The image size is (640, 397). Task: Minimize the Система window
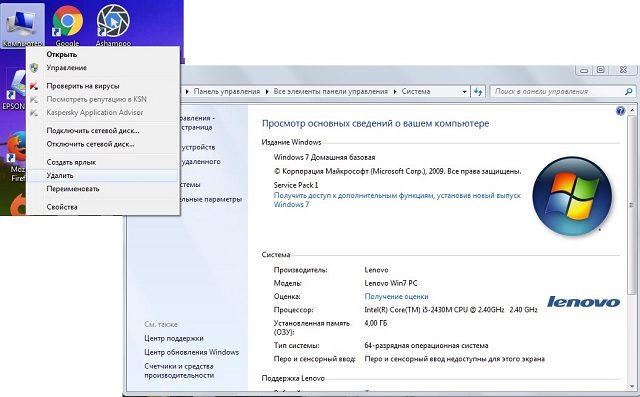coord(584,70)
